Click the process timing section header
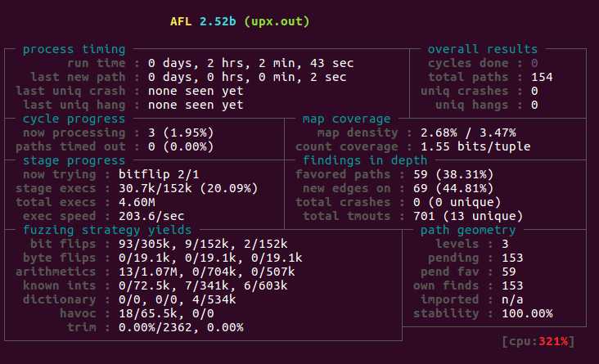This screenshot has width=599, height=364. [x=74, y=49]
